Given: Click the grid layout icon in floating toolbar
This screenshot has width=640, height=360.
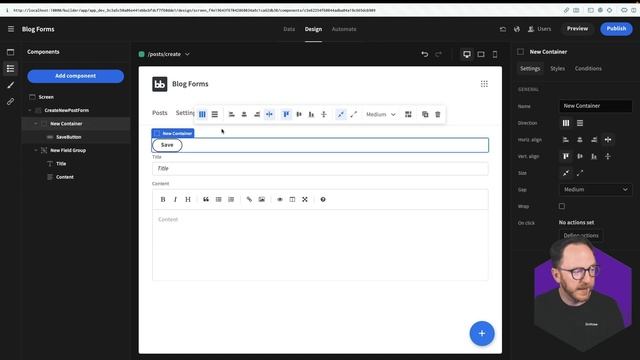Looking at the screenshot, I should 408,114.
